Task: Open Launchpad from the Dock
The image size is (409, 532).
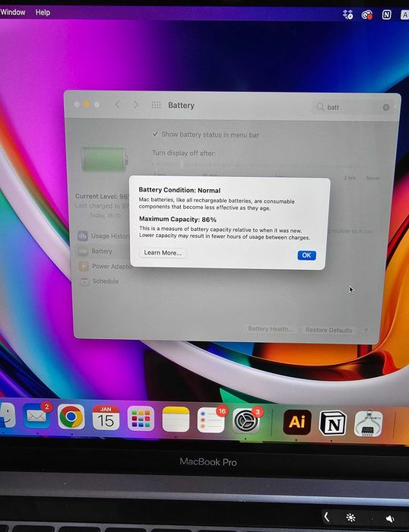Action: pyautogui.click(x=141, y=419)
